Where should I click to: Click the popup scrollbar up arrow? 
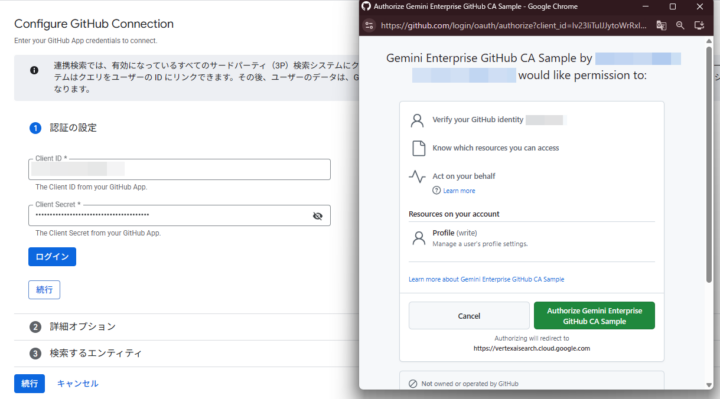pyautogui.click(x=709, y=41)
